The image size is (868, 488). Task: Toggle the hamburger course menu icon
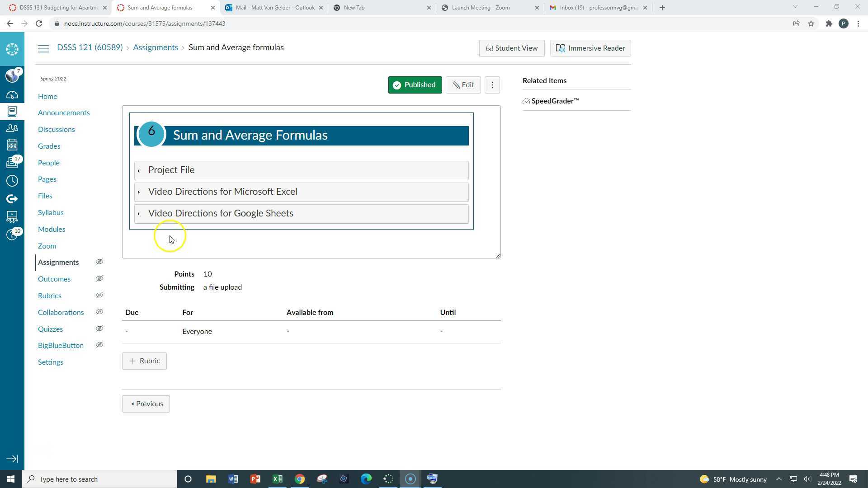[x=43, y=49]
